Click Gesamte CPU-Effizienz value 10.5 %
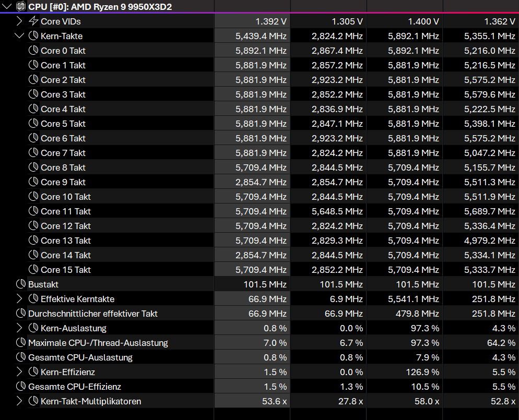Viewport: 519px width, 420px height. click(x=425, y=387)
